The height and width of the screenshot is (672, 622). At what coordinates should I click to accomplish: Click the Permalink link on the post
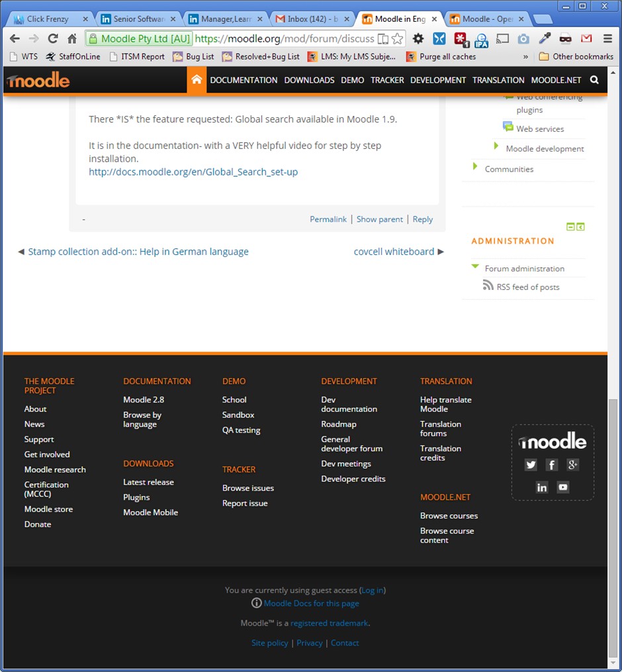(328, 219)
